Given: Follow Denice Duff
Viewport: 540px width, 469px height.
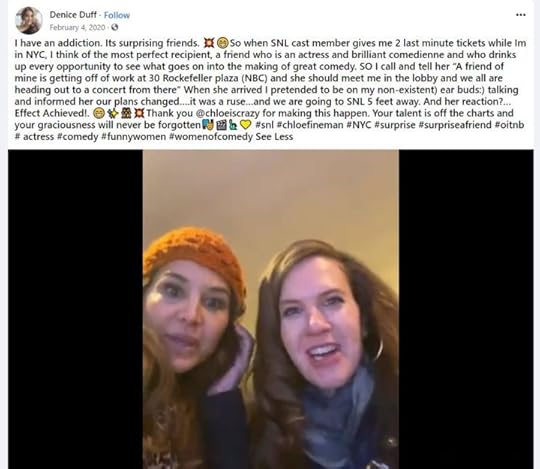Looking at the screenshot, I should point(117,15).
